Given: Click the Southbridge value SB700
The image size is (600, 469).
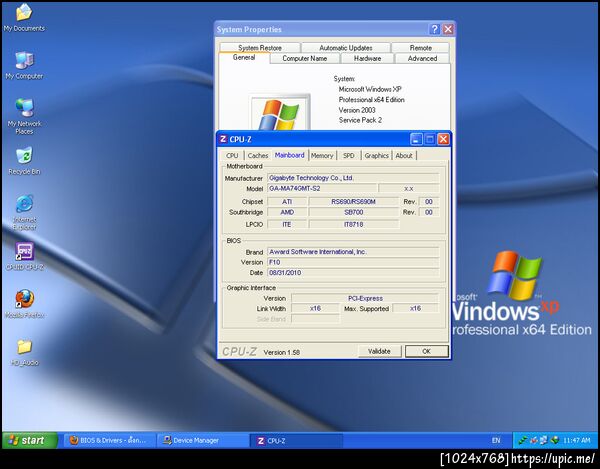Looking at the screenshot, I should click(354, 212).
